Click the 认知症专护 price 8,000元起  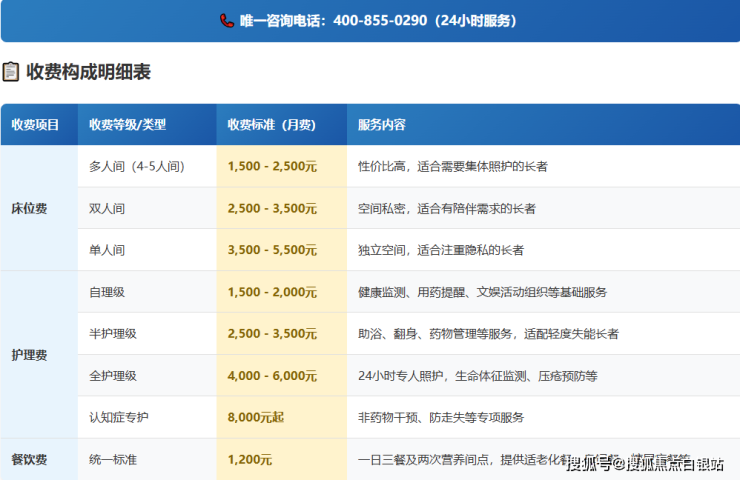[x=257, y=417]
